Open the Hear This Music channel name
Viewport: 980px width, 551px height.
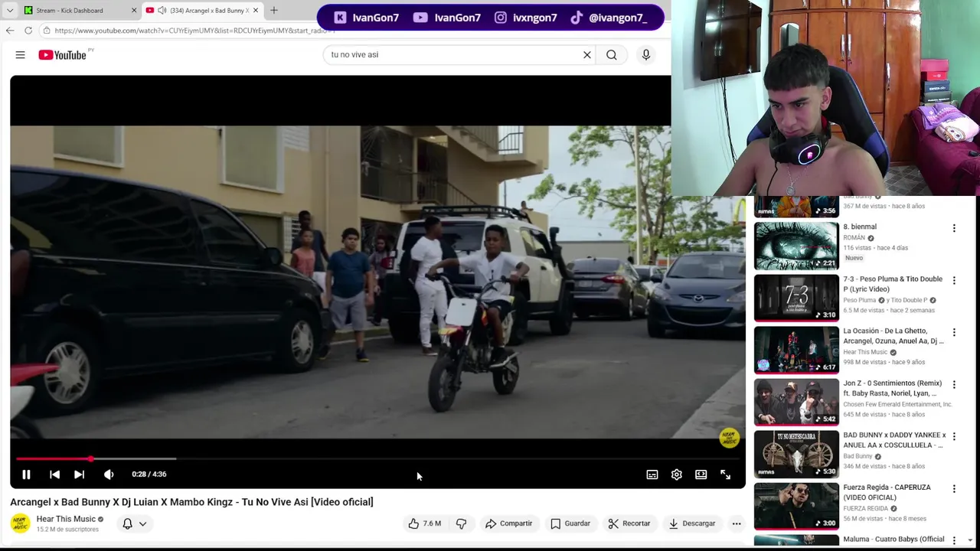pyautogui.click(x=66, y=519)
